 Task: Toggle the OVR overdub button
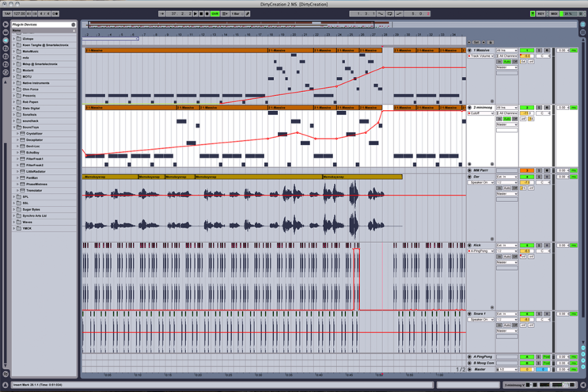215,14
